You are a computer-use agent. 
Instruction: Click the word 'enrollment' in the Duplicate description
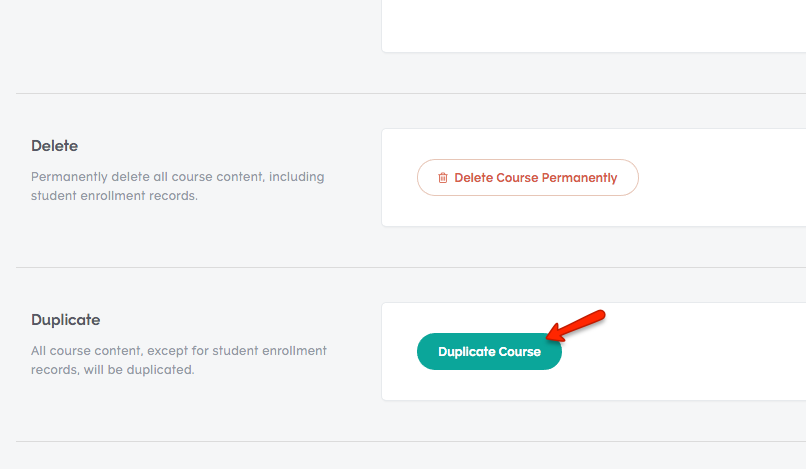[x=294, y=351]
